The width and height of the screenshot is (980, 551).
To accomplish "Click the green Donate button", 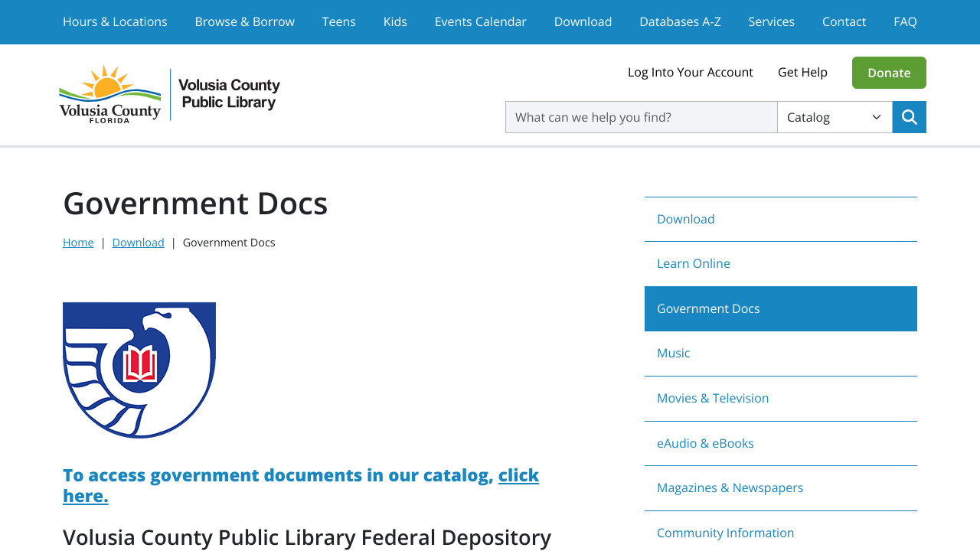I will click(889, 73).
